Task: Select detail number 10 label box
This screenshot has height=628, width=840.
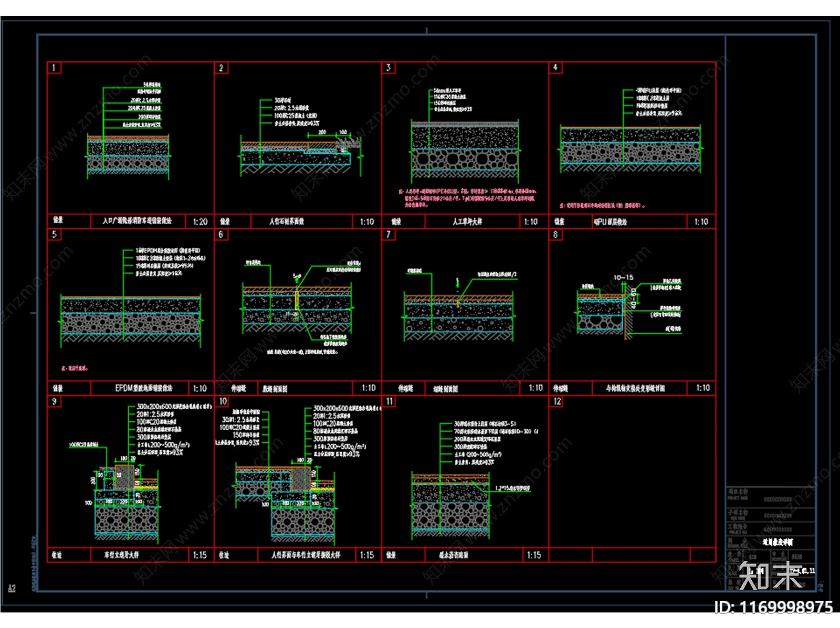Action: click(222, 401)
